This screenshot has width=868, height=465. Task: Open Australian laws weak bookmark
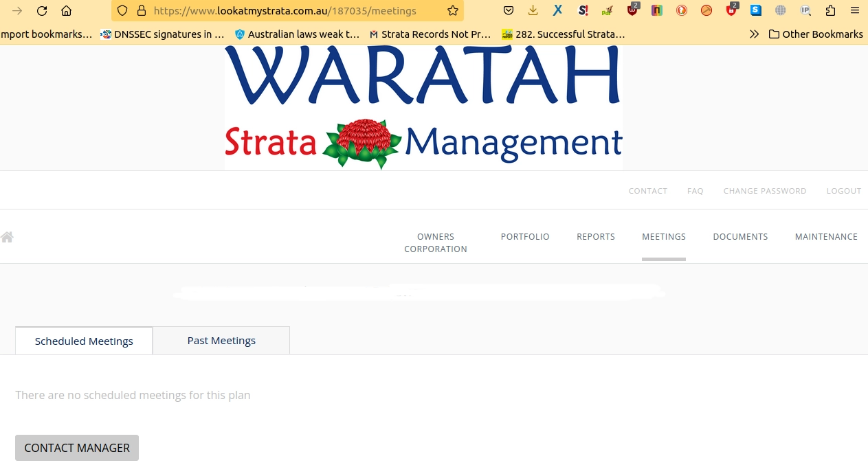pos(297,34)
